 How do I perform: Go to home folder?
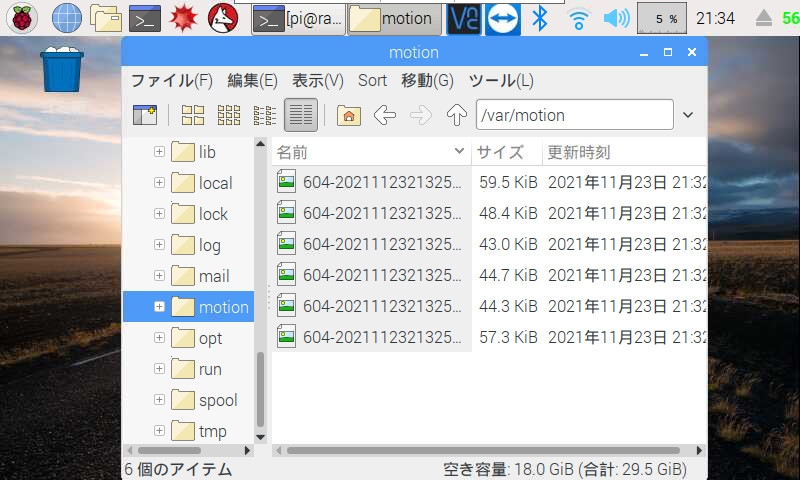point(348,115)
